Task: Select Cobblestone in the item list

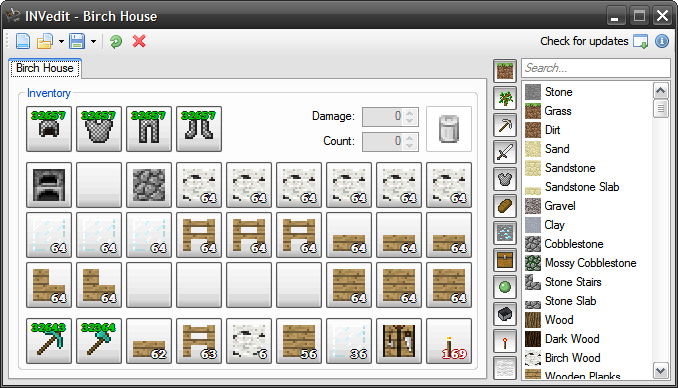Action: click(588, 244)
